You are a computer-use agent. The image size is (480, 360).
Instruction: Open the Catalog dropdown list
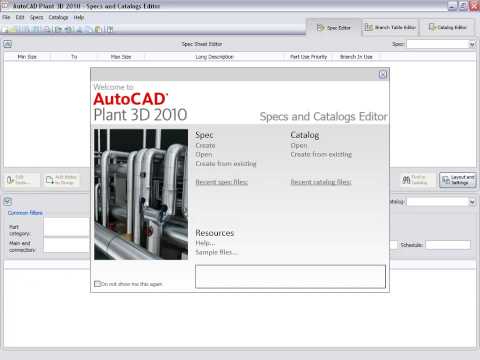pos(472,202)
